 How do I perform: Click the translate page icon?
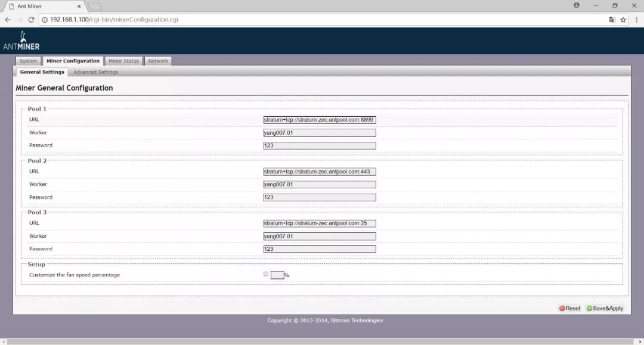[x=612, y=20]
